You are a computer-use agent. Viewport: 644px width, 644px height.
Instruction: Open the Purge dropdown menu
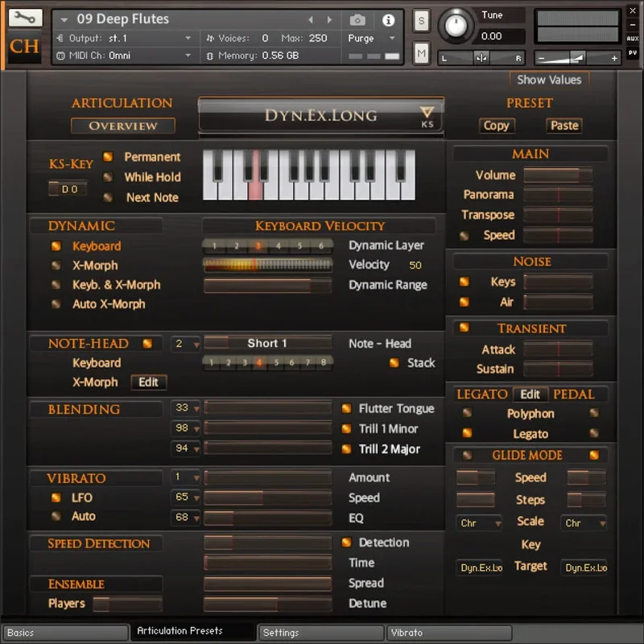coord(372,38)
